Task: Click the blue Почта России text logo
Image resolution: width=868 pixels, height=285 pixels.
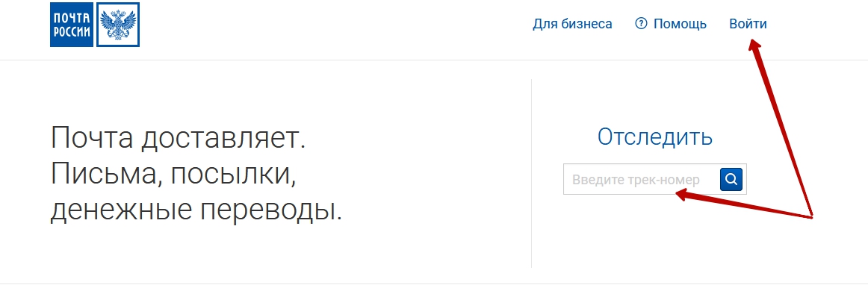Action: point(72,25)
